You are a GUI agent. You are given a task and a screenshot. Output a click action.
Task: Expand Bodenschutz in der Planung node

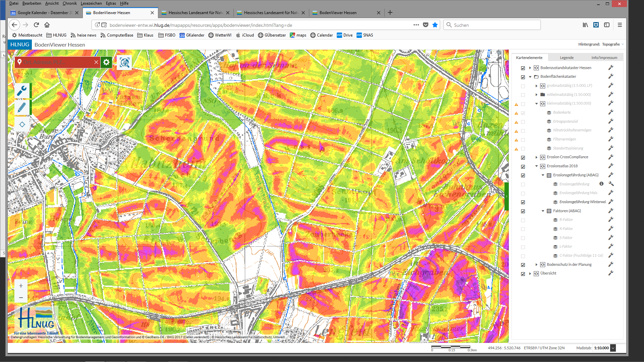(536, 265)
